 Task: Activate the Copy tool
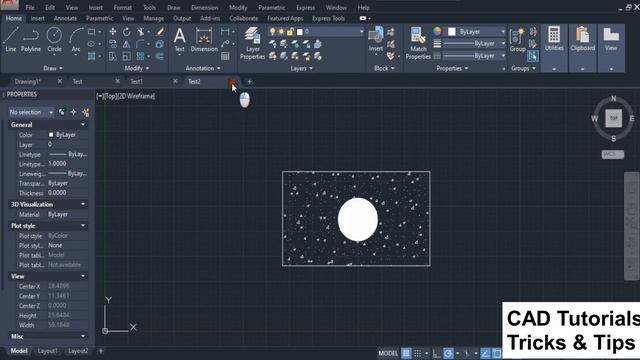click(x=113, y=44)
